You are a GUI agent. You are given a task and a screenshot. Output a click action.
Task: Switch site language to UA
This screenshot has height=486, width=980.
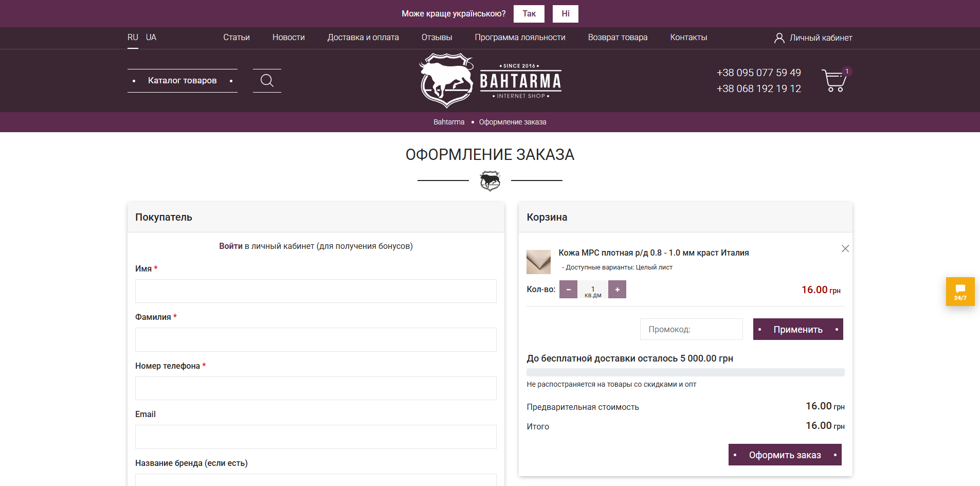[151, 38]
